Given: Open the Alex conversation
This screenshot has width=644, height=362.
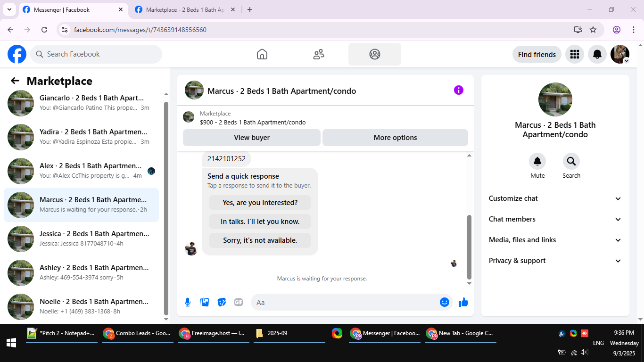Looking at the screenshot, I should click(x=81, y=171).
